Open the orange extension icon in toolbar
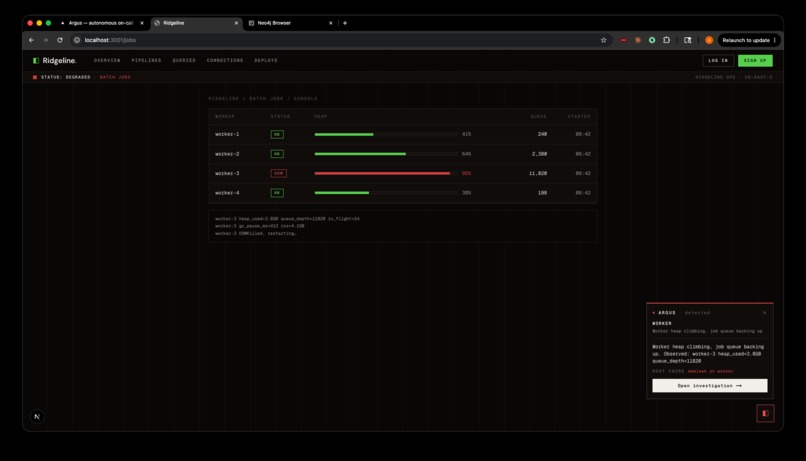This screenshot has height=461, width=806. click(x=637, y=40)
